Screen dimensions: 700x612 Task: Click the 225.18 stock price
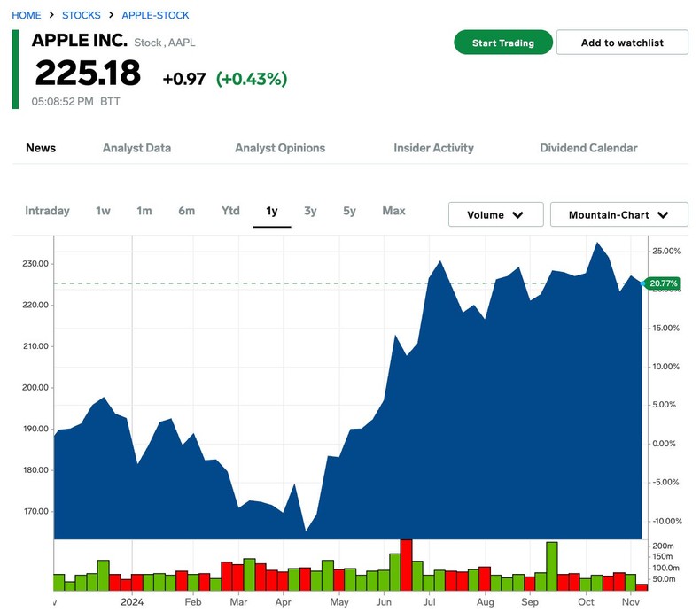(88, 74)
